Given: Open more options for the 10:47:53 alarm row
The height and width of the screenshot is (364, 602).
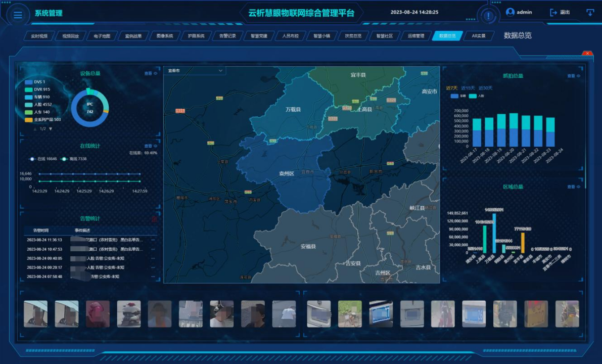Looking at the screenshot, I should point(153,249).
